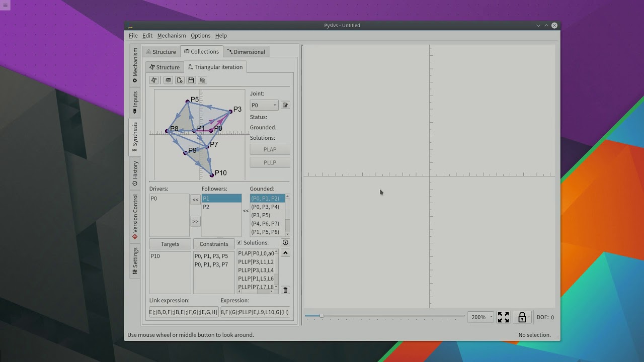Open the Options menu
This screenshot has height=362, width=644.
point(200,36)
